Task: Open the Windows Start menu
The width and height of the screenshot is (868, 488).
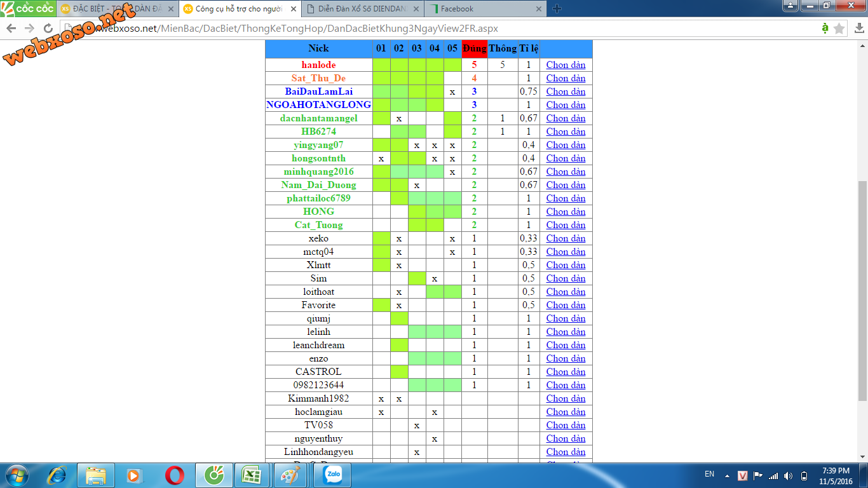Action: tap(17, 475)
